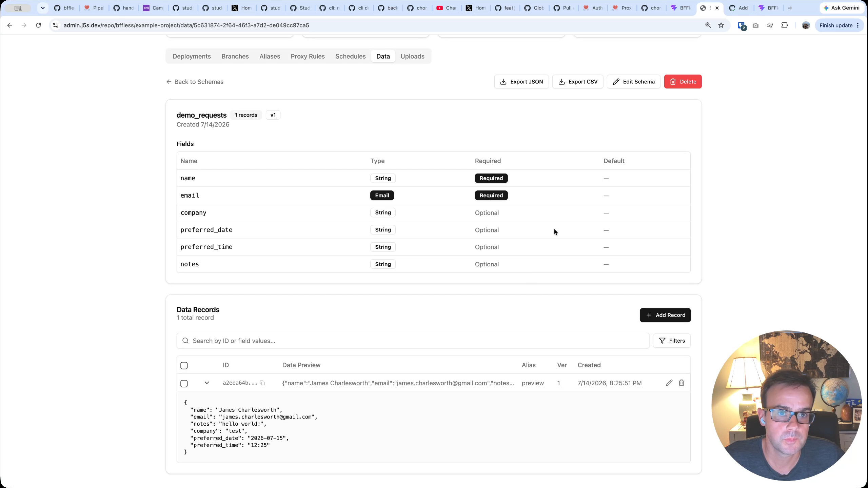
Task: Open the Uploads tab
Action: pos(412,56)
